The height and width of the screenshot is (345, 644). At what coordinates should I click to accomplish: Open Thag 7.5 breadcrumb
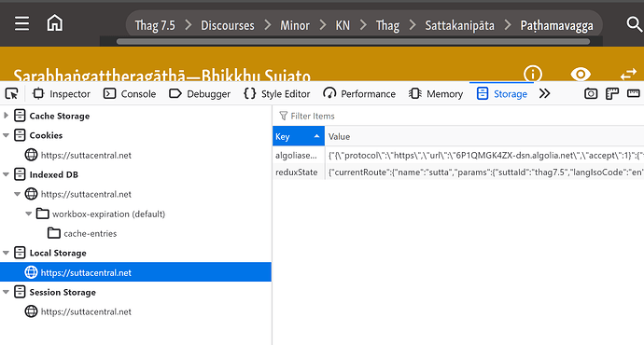[x=155, y=25]
